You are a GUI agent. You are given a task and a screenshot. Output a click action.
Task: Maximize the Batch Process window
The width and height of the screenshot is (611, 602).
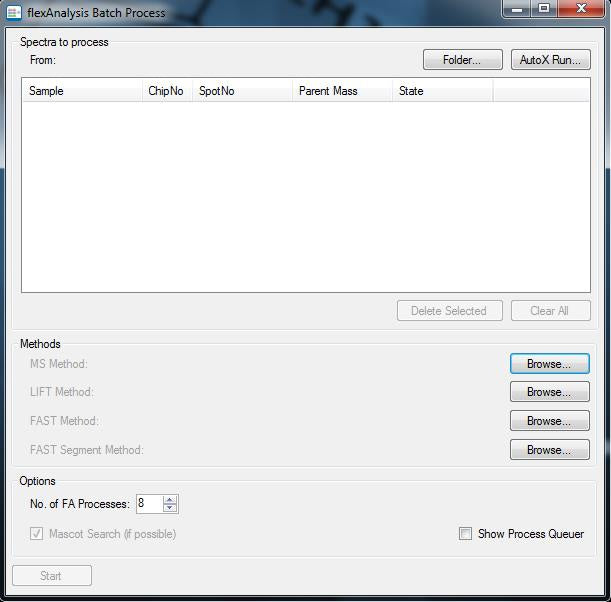pyautogui.click(x=544, y=9)
